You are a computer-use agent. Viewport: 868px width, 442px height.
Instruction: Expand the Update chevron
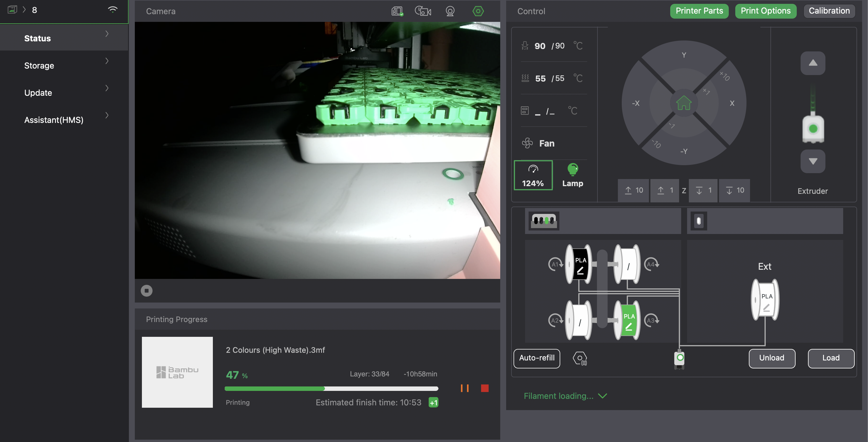107,88
